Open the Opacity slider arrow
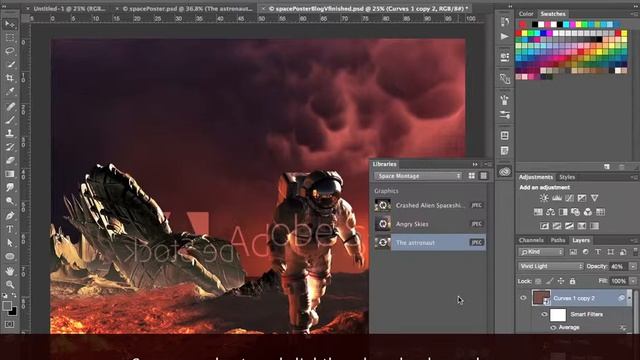The height and width of the screenshot is (360, 640). click(x=633, y=266)
